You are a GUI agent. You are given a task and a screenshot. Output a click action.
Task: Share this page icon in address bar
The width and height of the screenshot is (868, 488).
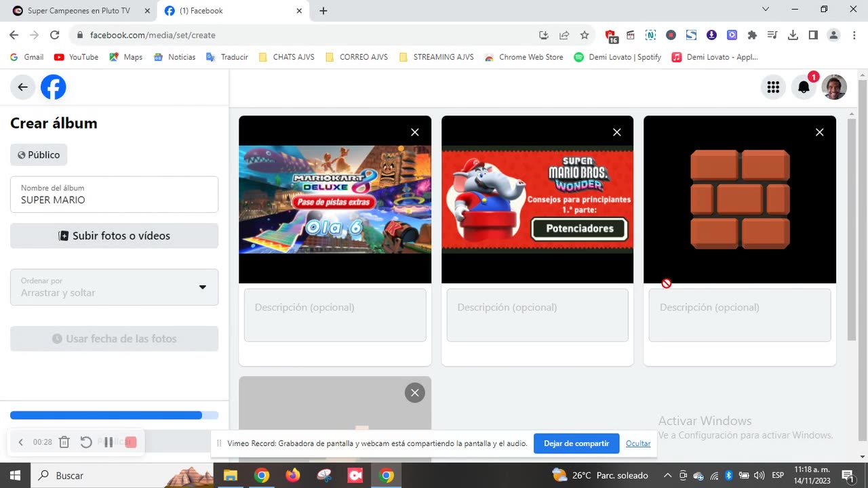click(564, 35)
